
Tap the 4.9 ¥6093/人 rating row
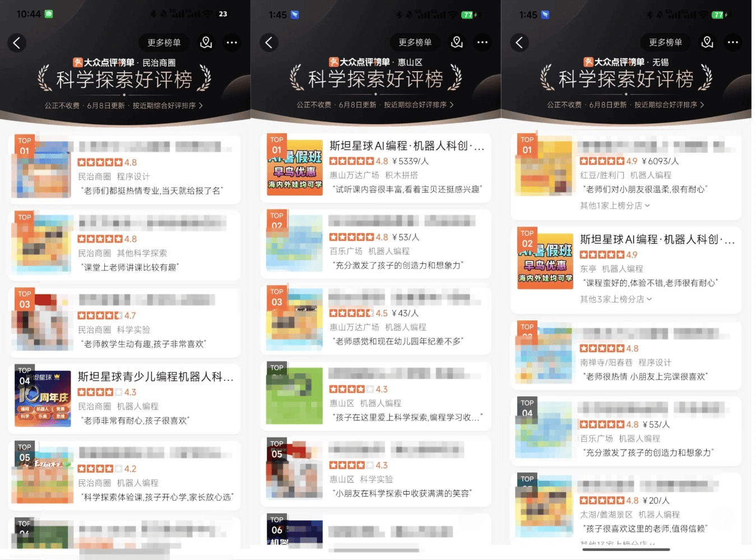629,161
